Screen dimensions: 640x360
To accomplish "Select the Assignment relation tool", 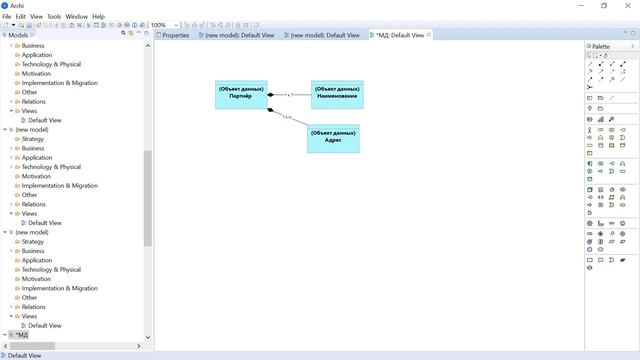I will [623, 64].
